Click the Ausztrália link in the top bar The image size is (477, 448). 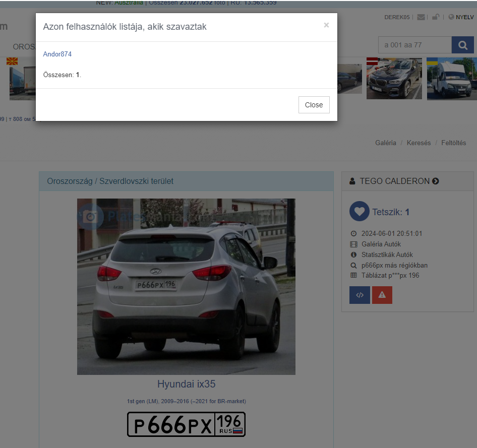tap(129, 3)
